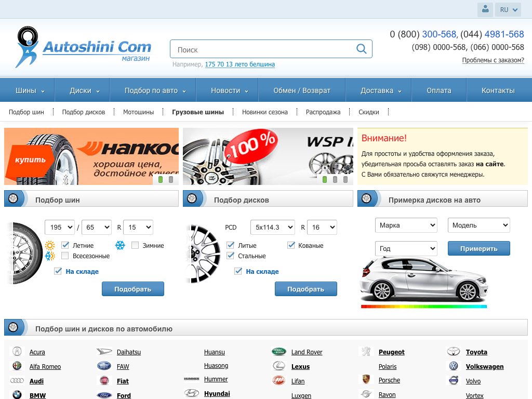Toggle На складе under wheel selection

pos(238,271)
